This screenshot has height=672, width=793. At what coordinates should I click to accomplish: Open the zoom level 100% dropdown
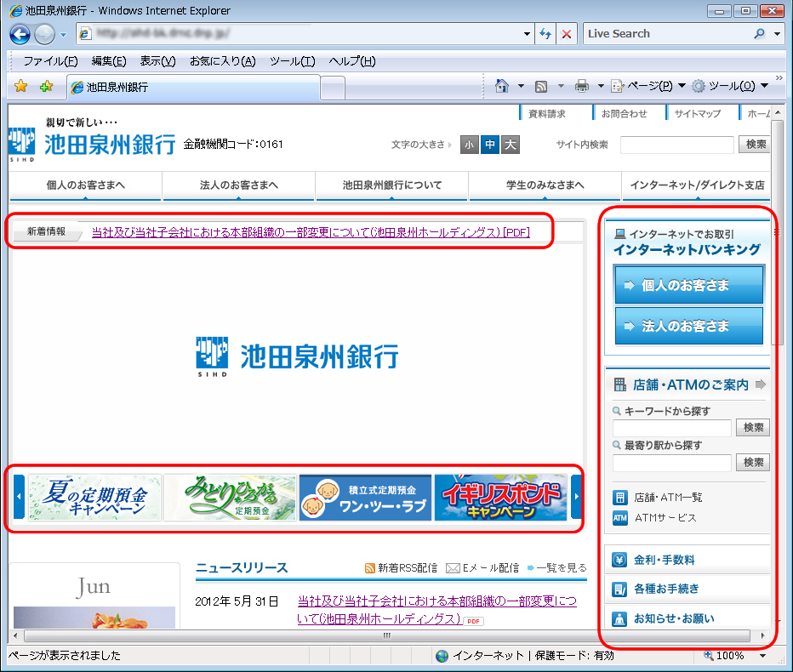tap(762, 656)
